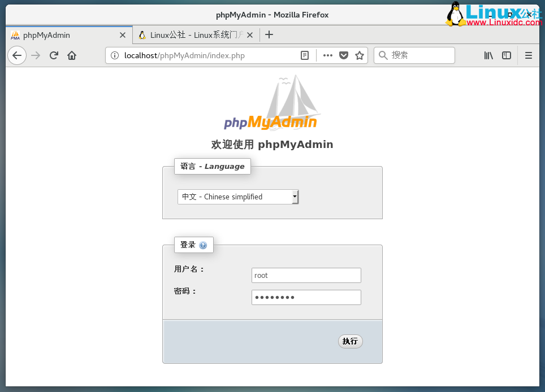Viewport: 545px width, 392px height.
Task: Click inside the 用户名 username field
Action: pyautogui.click(x=306, y=275)
